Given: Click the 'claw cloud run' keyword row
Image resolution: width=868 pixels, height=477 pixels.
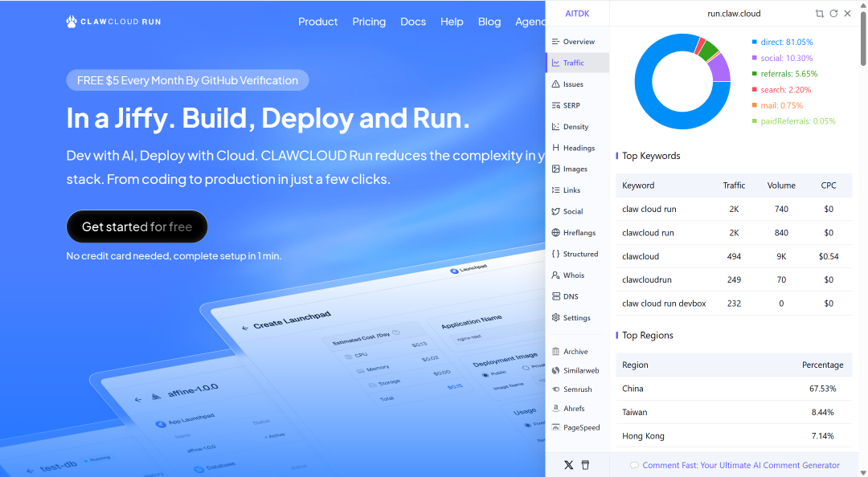Looking at the screenshot, I should tap(734, 209).
